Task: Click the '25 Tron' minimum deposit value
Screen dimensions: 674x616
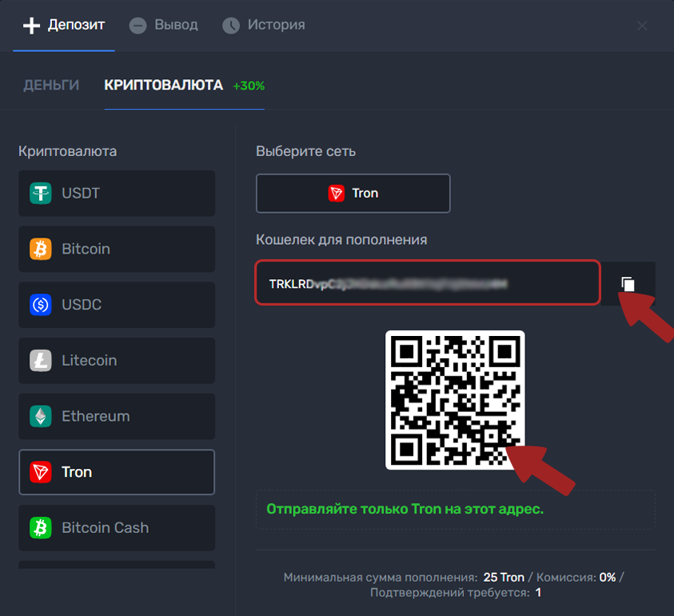Action: (x=504, y=578)
